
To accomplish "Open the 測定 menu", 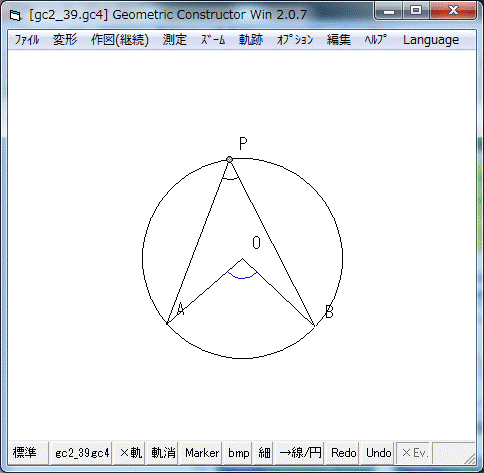I will pos(175,40).
